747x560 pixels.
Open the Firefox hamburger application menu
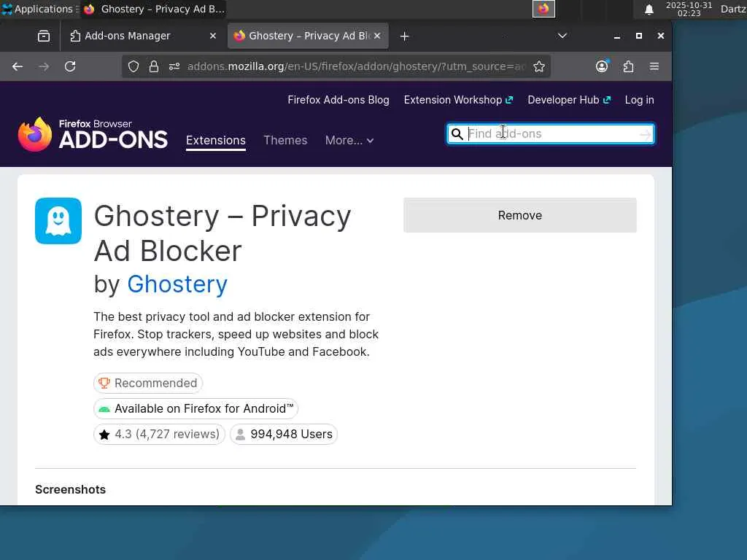(654, 66)
